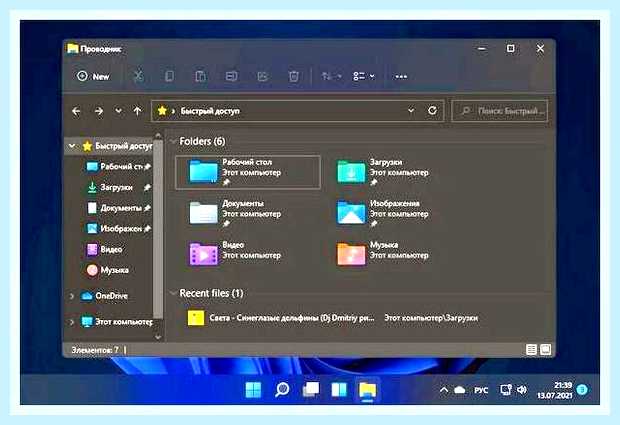Select Видео in the sidebar

(x=105, y=249)
